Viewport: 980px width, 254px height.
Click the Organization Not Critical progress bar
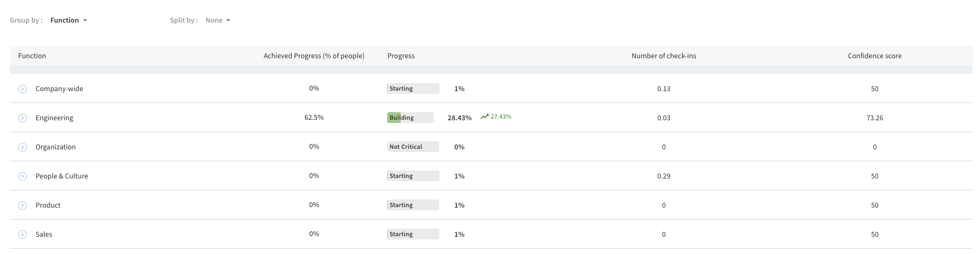[x=413, y=147]
